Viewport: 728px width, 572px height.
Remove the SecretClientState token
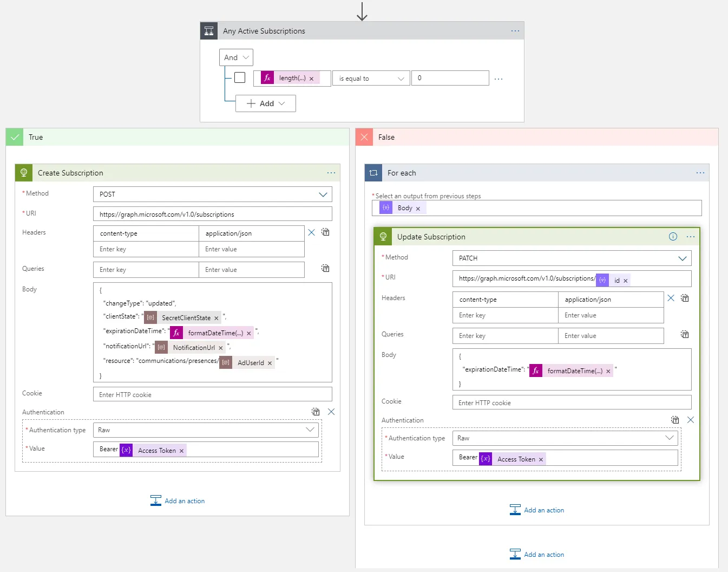[217, 318]
